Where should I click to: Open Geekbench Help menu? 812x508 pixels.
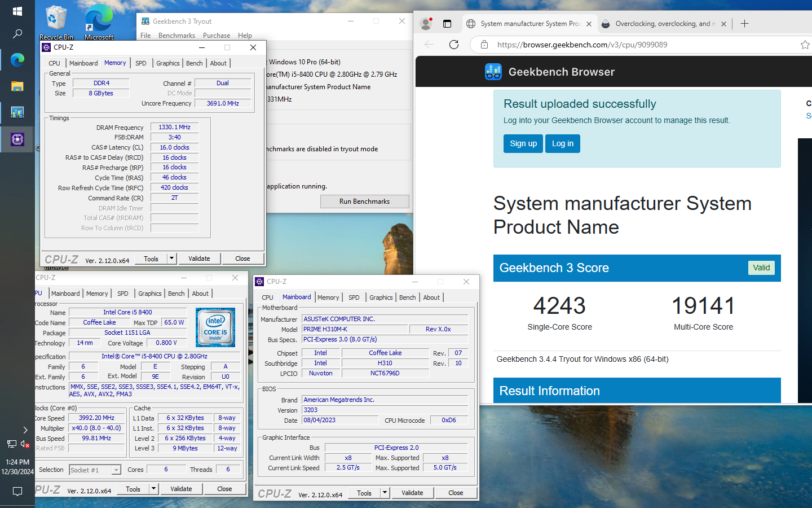(245, 35)
